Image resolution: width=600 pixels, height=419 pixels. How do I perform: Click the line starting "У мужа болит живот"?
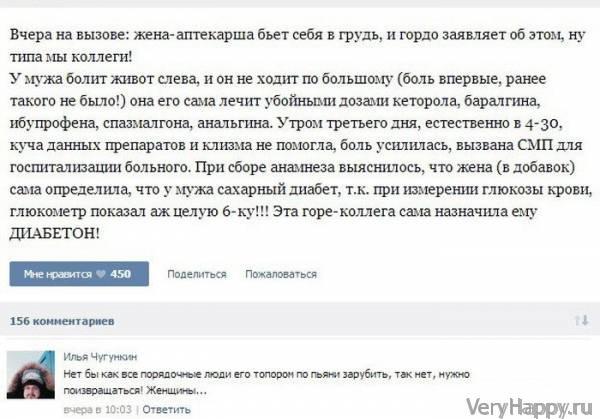278,79
